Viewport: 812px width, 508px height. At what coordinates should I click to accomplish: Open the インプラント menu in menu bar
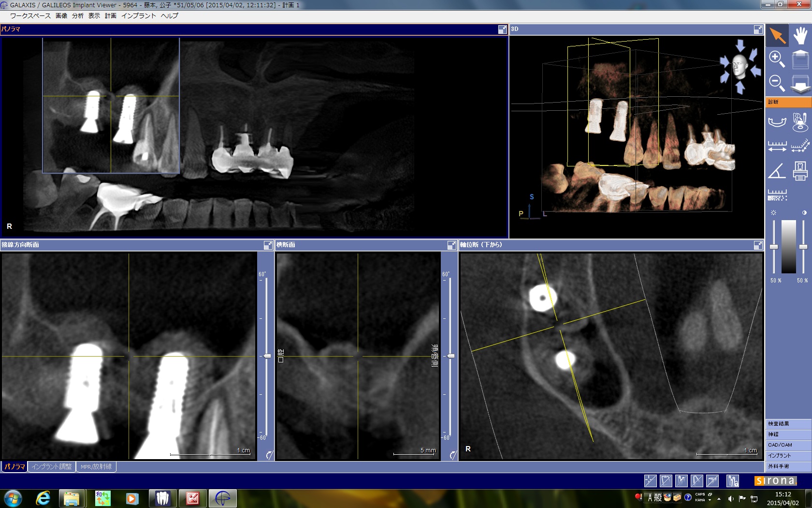click(138, 16)
